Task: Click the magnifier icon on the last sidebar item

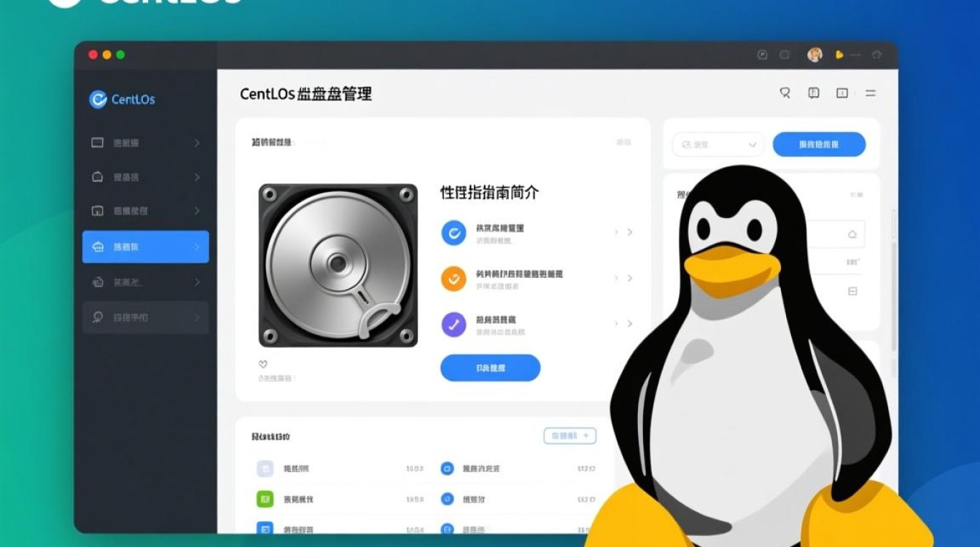Action: pyautogui.click(x=97, y=317)
